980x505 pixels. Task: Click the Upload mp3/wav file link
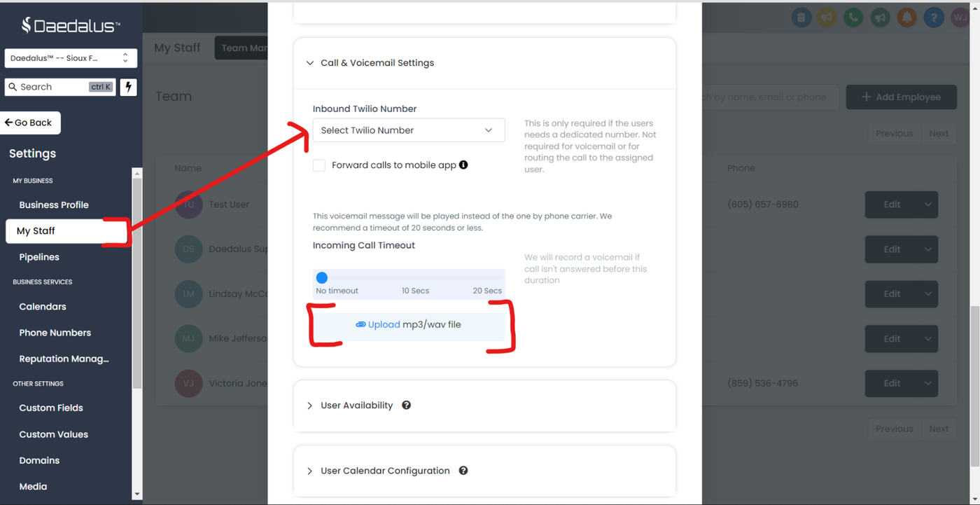[384, 325]
